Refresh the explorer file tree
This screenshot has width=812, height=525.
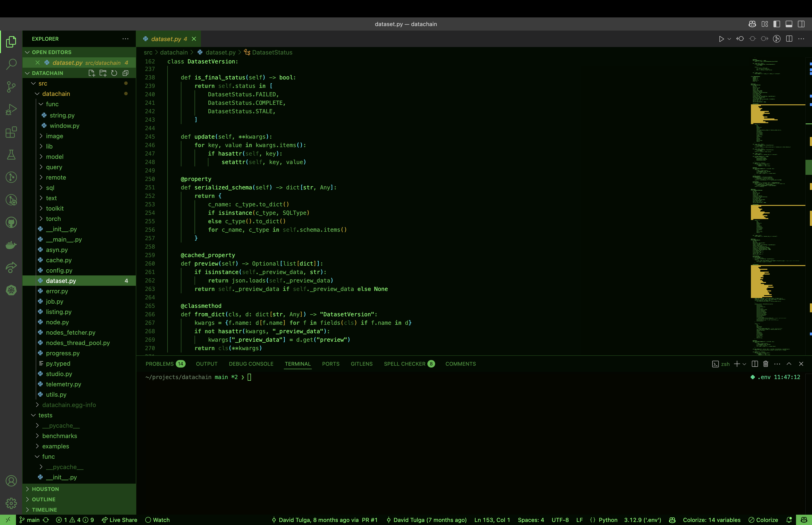(114, 73)
